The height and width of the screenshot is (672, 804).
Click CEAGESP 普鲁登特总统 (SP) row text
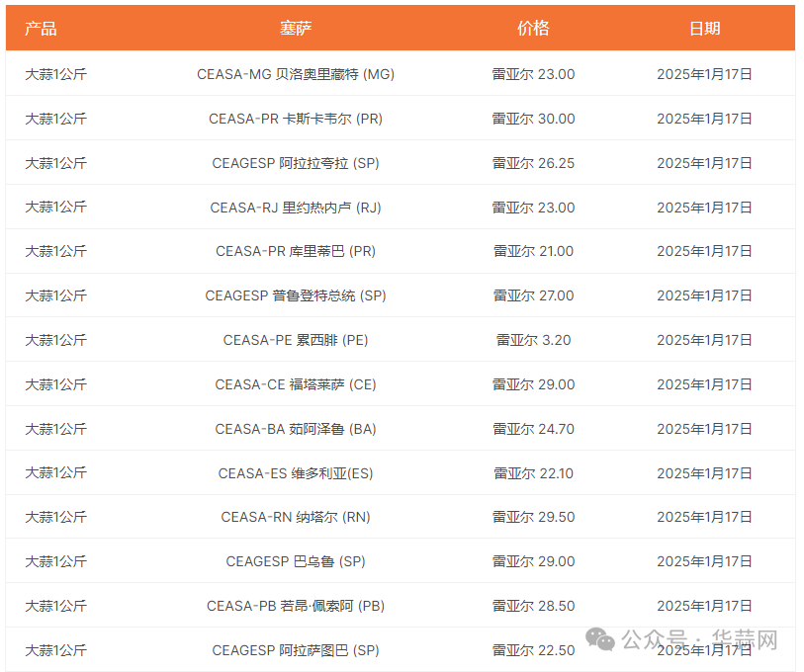[296, 295]
